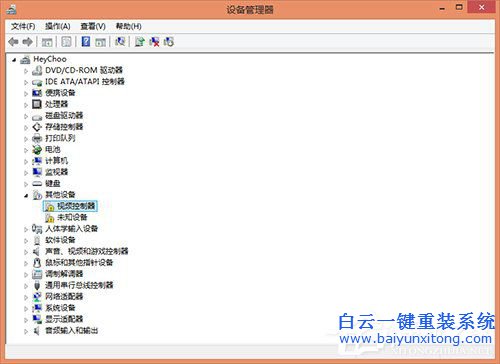Click the 未知设备 warning device icon
The height and width of the screenshot is (364, 500).
49,218
